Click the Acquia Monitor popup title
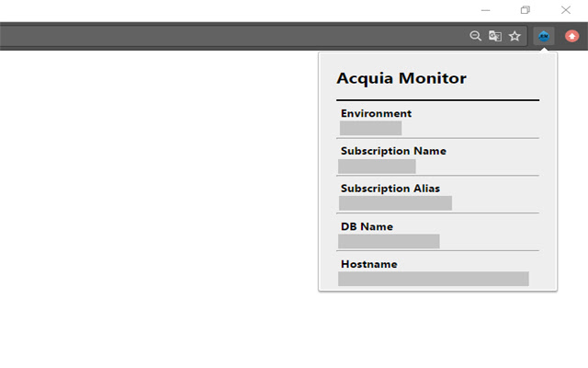The width and height of the screenshot is (588, 368). click(x=401, y=78)
